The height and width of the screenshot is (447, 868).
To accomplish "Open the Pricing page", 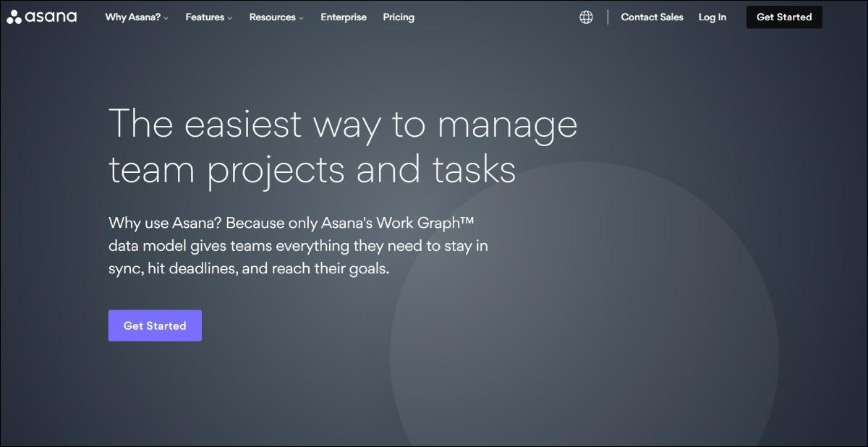I will [x=399, y=17].
